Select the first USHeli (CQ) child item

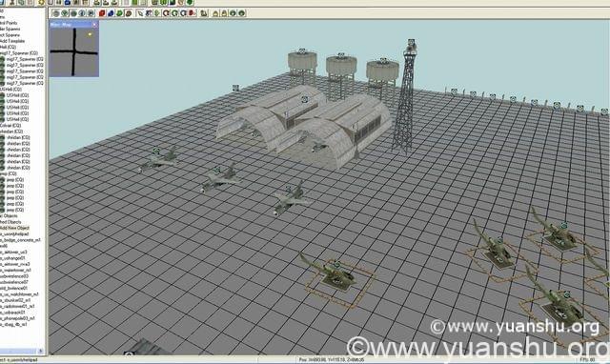click(17, 95)
